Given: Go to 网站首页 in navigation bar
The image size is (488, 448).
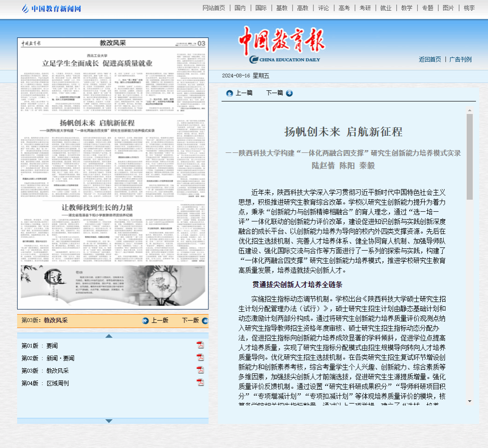Looking at the screenshot, I should (214, 8).
